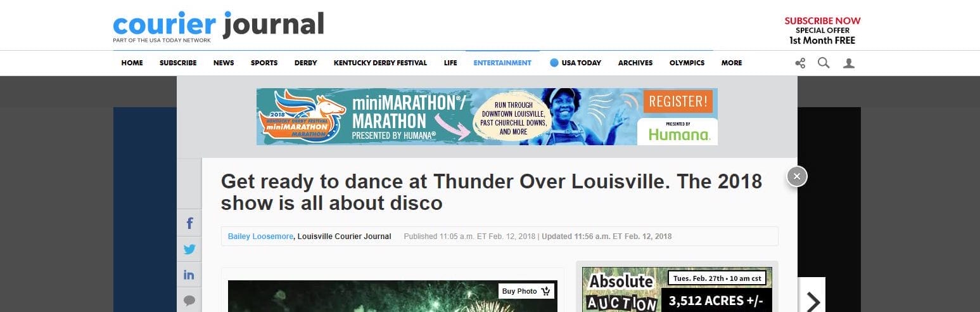Navigate to the Sports section
The width and height of the screenshot is (980, 312).
(x=264, y=63)
